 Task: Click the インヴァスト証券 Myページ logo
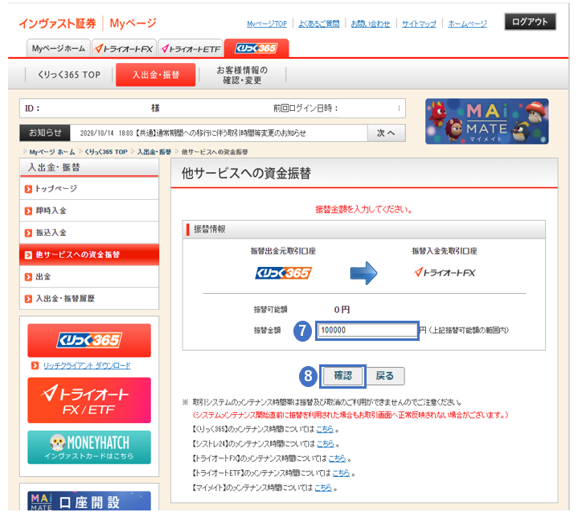[87, 23]
